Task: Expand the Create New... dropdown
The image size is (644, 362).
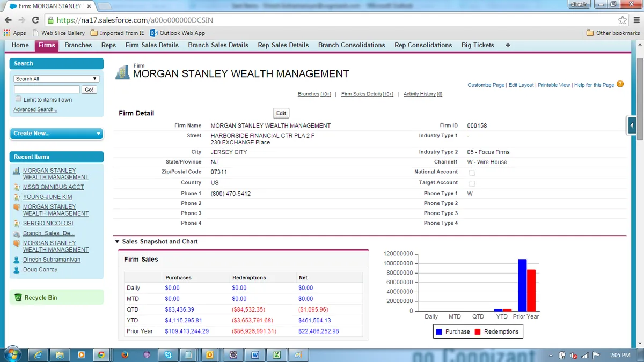Action: [x=56, y=134]
